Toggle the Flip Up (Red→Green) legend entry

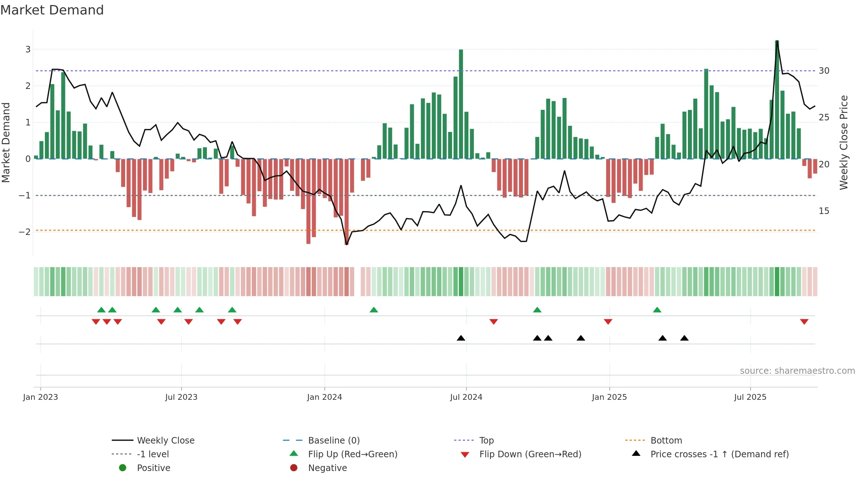pos(344,454)
